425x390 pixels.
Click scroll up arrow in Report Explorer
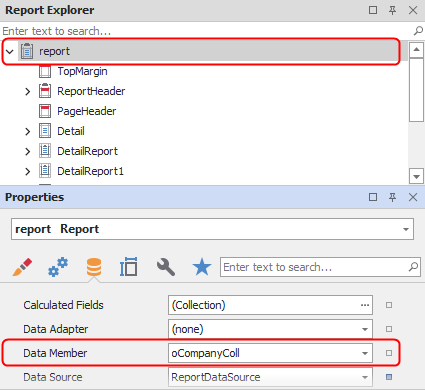coord(416,50)
